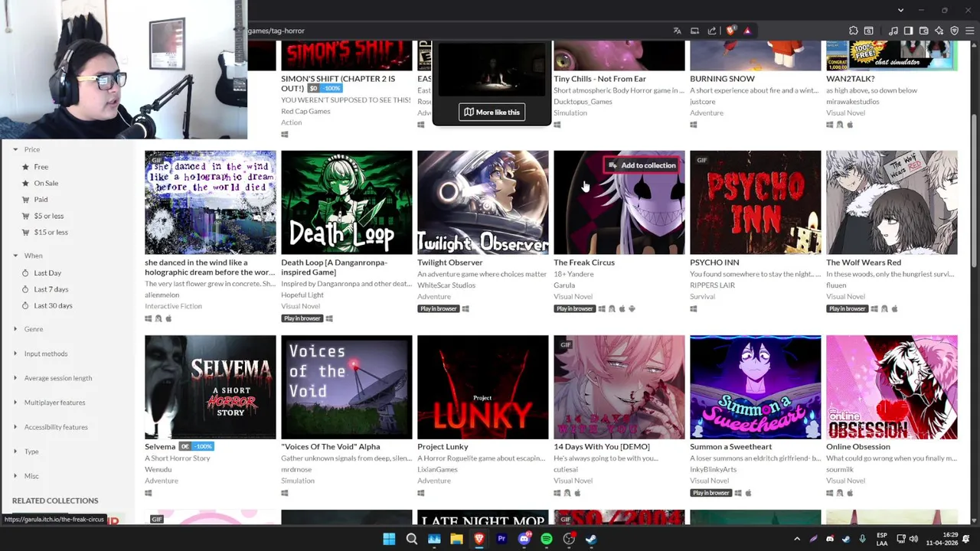Click the More like this button
Image resolution: width=980 pixels, height=551 pixels.
pyautogui.click(x=492, y=112)
